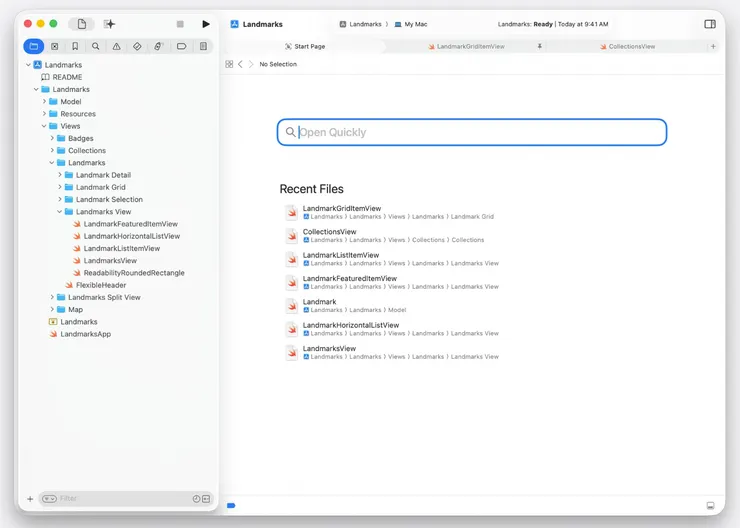
Task: Toggle recent files filter
Action: pos(196,499)
